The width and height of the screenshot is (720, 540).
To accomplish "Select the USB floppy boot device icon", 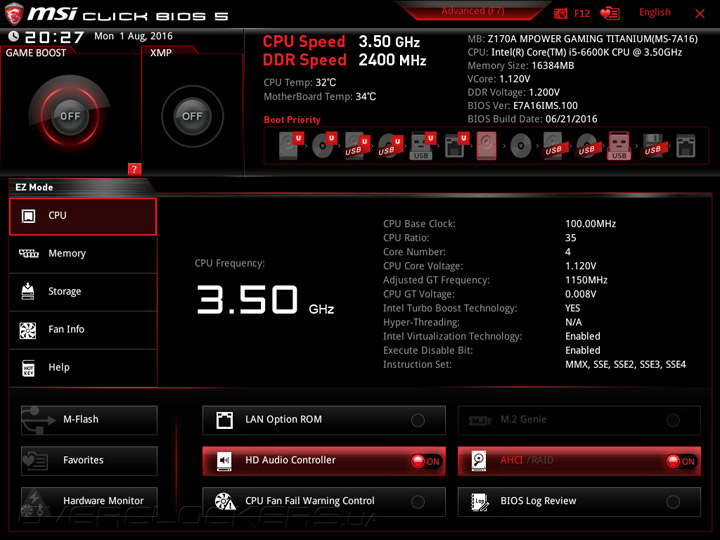I will [653, 146].
